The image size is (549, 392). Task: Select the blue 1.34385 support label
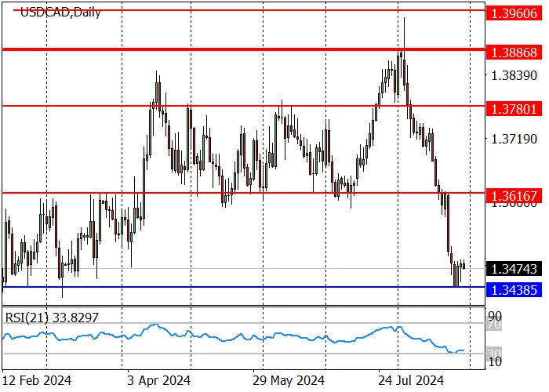click(x=514, y=290)
